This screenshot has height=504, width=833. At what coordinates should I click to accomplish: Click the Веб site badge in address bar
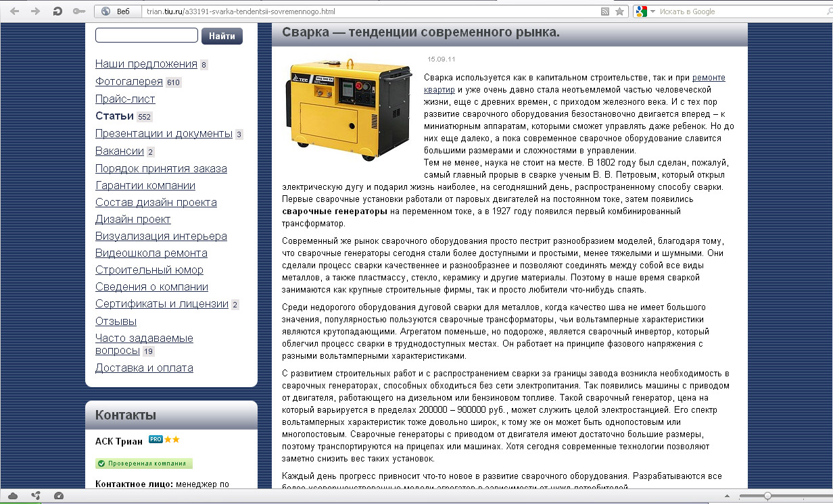coord(116,11)
